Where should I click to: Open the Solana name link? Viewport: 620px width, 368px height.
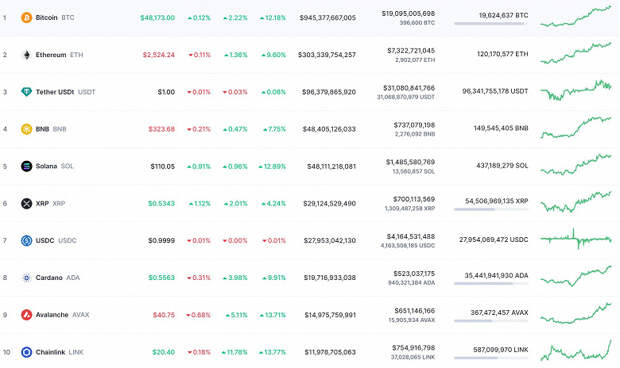coord(46,166)
